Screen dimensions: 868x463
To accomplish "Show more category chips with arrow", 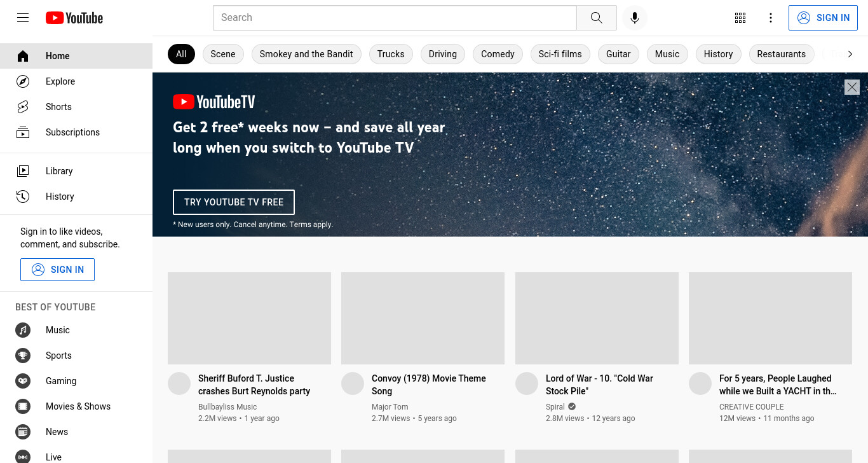I will 850,54.
